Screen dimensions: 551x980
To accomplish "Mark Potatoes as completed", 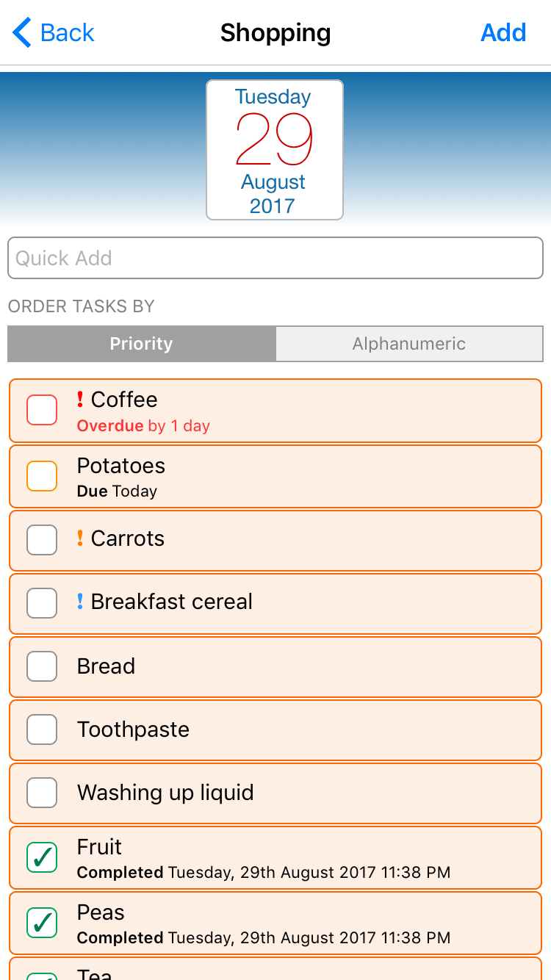I will pyautogui.click(x=42, y=476).
